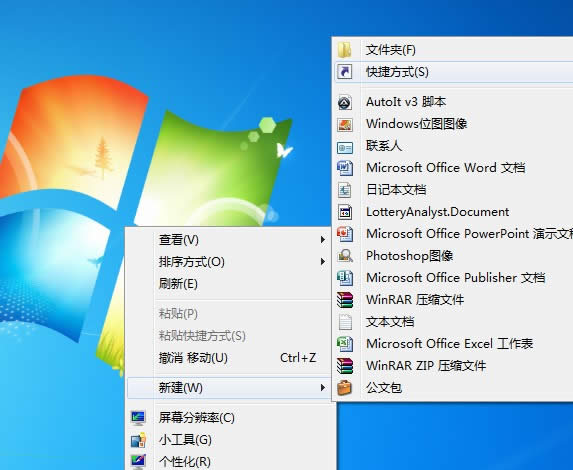Create a Microsoft Office PowerPoint presentation

(x=454, y=234)
